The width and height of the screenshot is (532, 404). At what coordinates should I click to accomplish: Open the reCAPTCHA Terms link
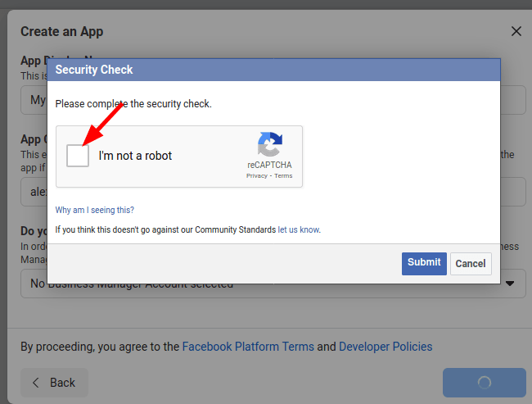[283, 175]
